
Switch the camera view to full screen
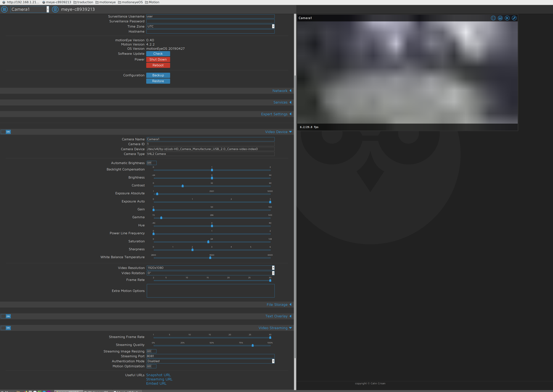(493, 18)
